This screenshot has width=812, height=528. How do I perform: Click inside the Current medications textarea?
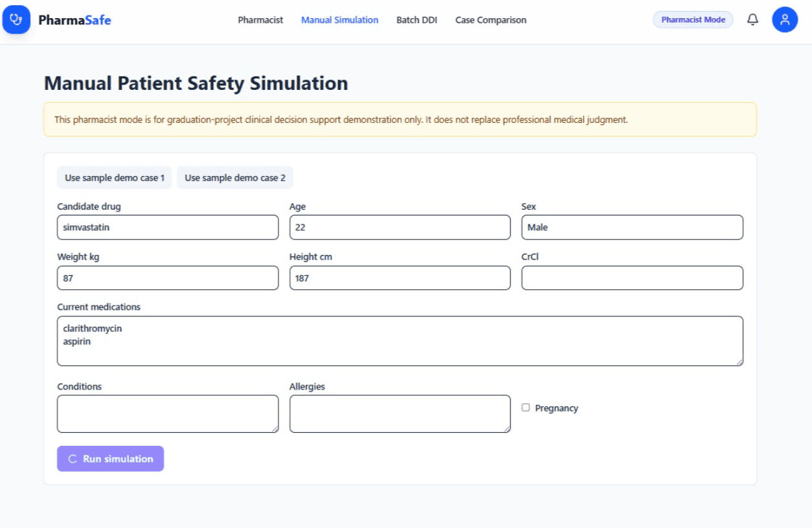click(400, 341)
